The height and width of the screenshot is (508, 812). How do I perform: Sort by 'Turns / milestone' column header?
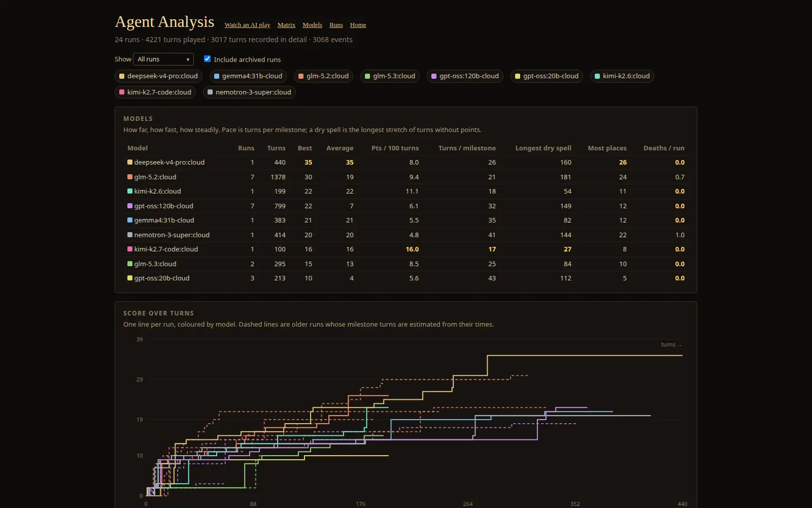point(467,148)
